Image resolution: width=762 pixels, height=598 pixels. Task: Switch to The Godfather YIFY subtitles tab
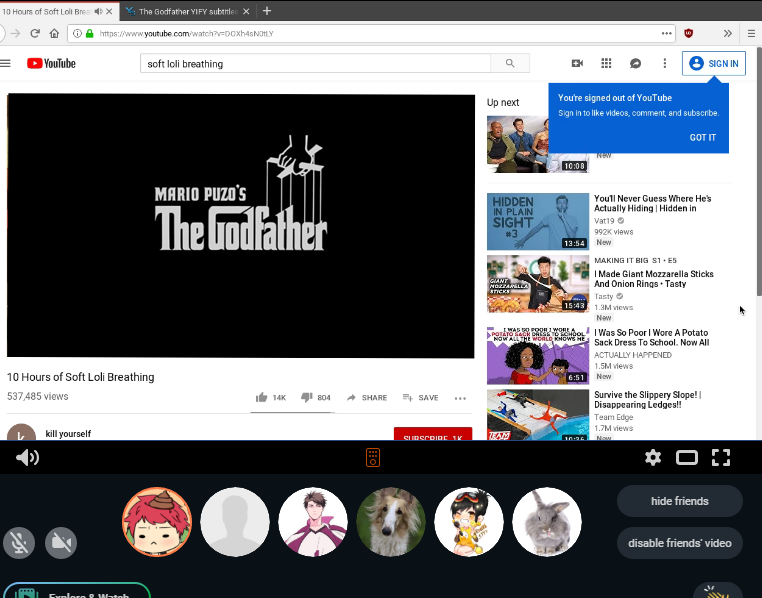click(x=188, y=11)
